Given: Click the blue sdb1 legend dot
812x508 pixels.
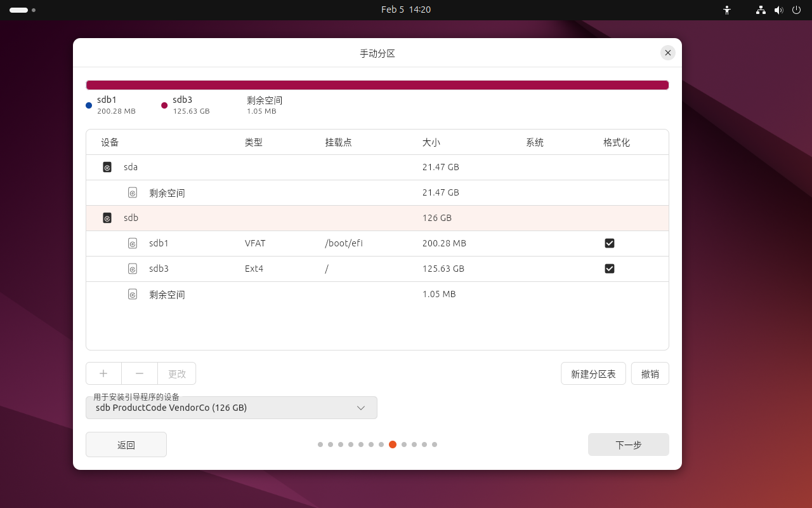Looking at the screenshot, I should point(89,105).
